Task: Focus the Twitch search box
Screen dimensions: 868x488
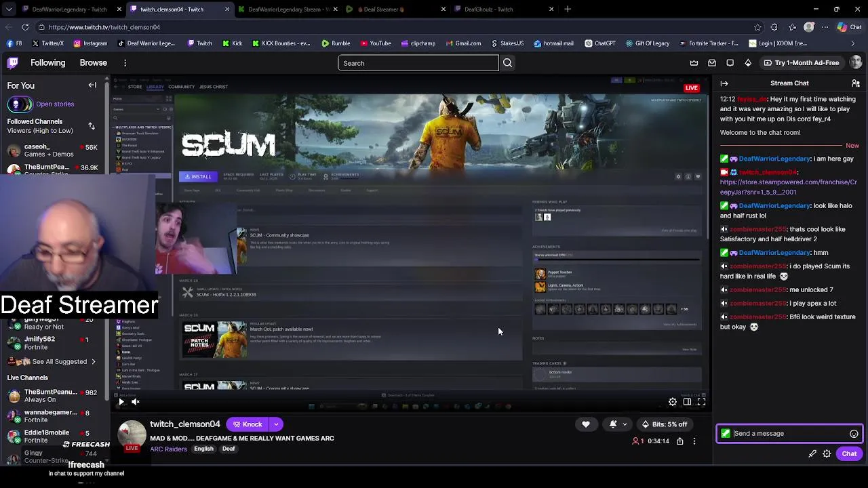Action: [x=418, y=63]
